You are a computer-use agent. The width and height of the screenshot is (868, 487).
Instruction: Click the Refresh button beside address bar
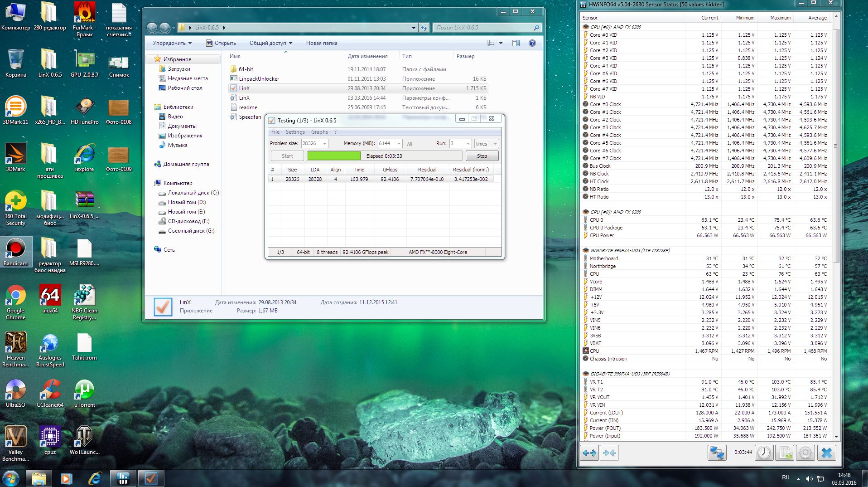point(424,28)
